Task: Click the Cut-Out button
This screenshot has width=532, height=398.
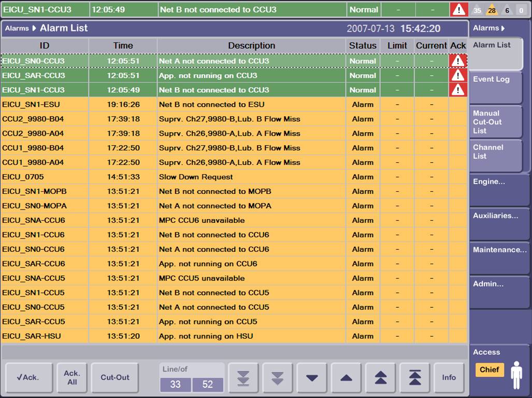Action: click(x=115, y=378)
